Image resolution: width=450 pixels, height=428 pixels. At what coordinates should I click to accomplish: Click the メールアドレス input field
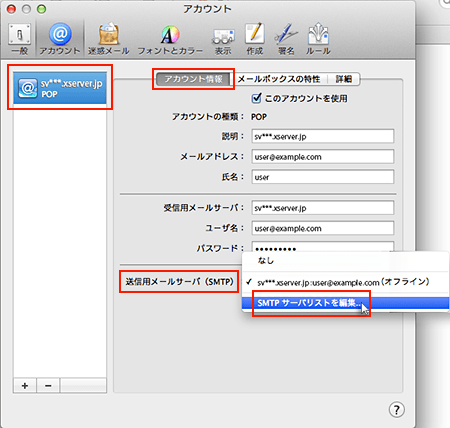point(323,157)
